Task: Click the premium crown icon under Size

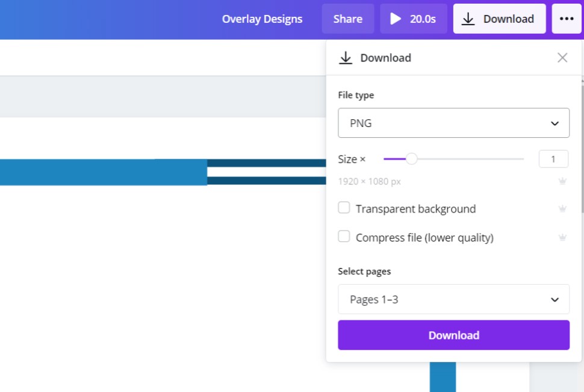Action: (562, 181)
